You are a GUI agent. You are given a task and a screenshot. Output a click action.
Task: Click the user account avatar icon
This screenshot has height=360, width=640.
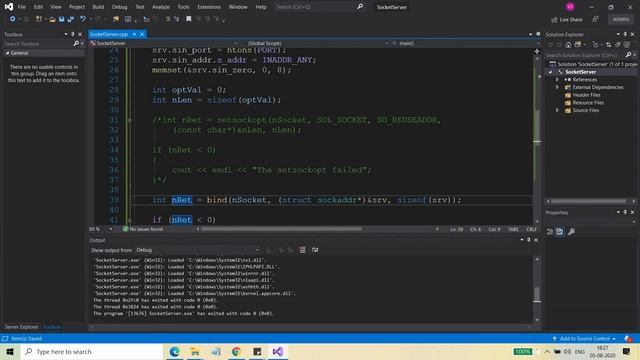[x=570, y=7]
